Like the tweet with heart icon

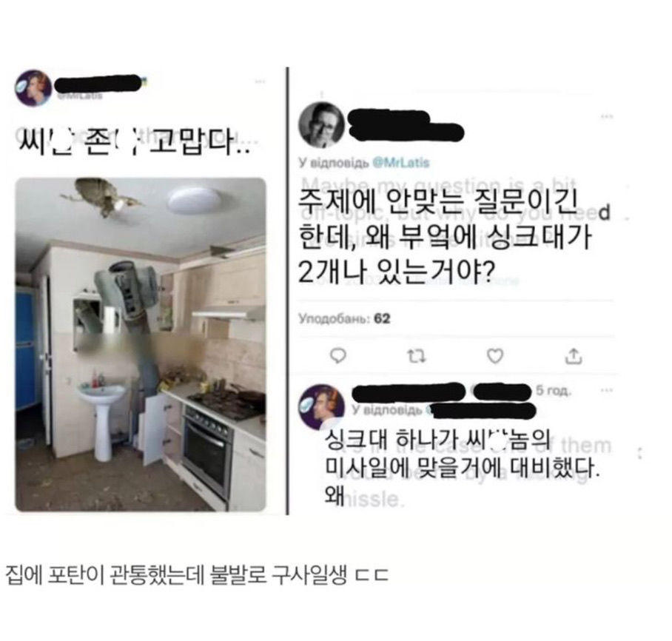click(x=495, y=356)
